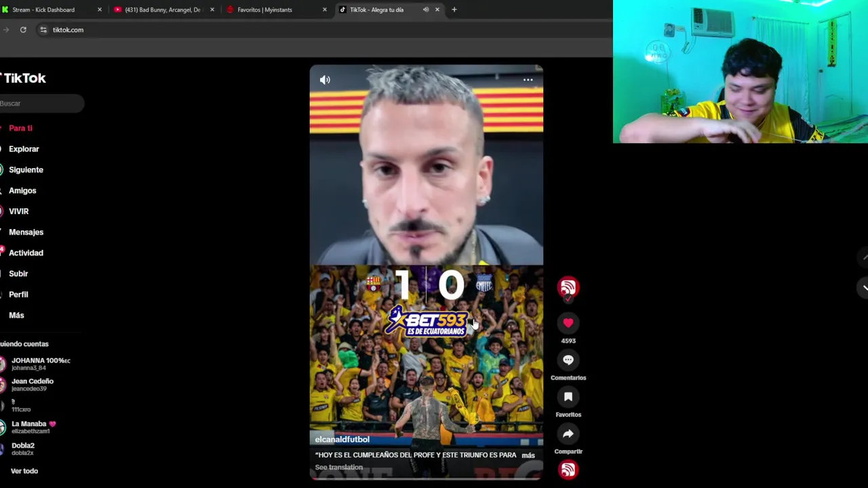
Task: Reload the page in the browser
Action: point(23,30)
